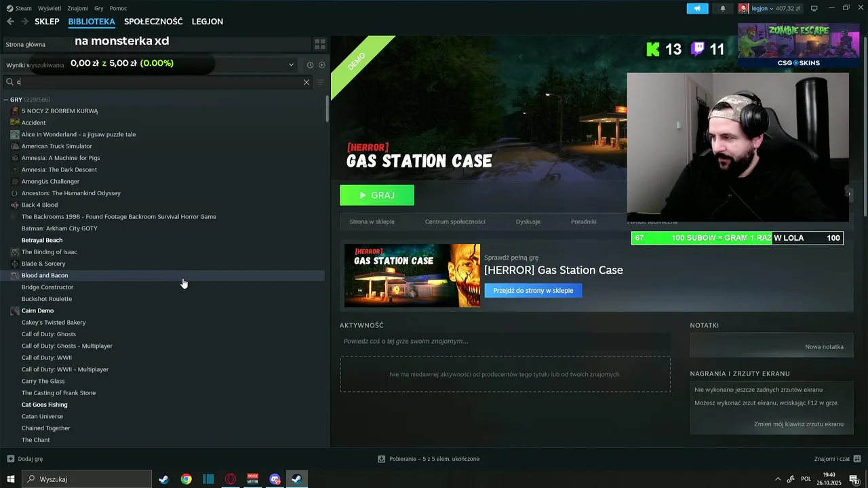Viewport: 868px width, 488px height.
Task: Open the Pomoc menu
Action: 118,8
